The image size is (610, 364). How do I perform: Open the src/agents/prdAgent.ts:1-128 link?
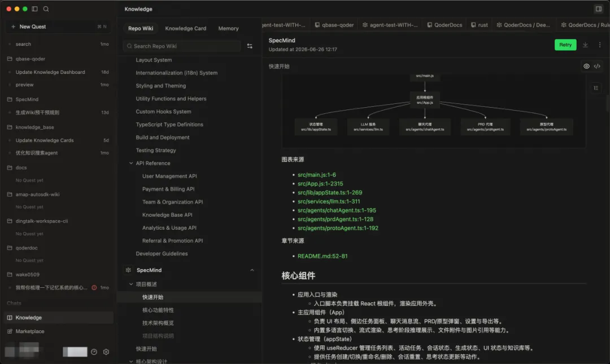335,220
